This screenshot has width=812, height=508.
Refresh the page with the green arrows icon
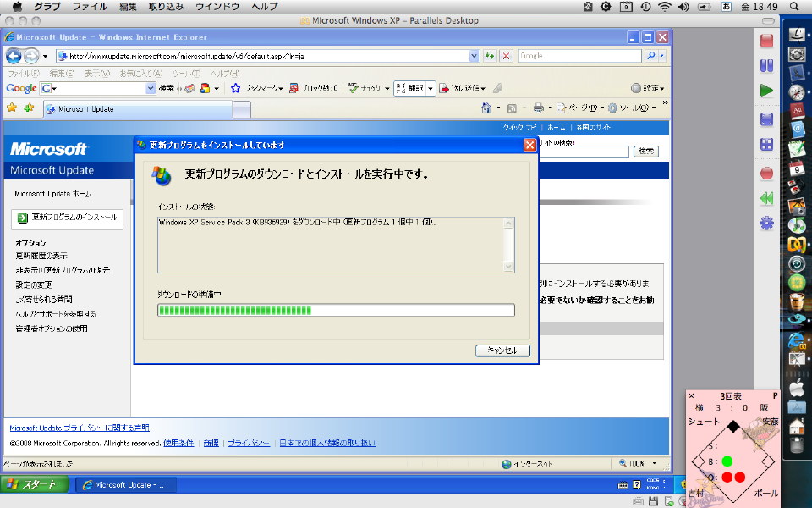490,56
